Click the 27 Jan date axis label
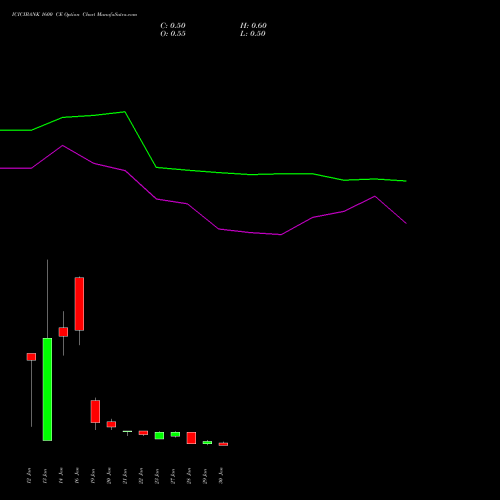 173,476
